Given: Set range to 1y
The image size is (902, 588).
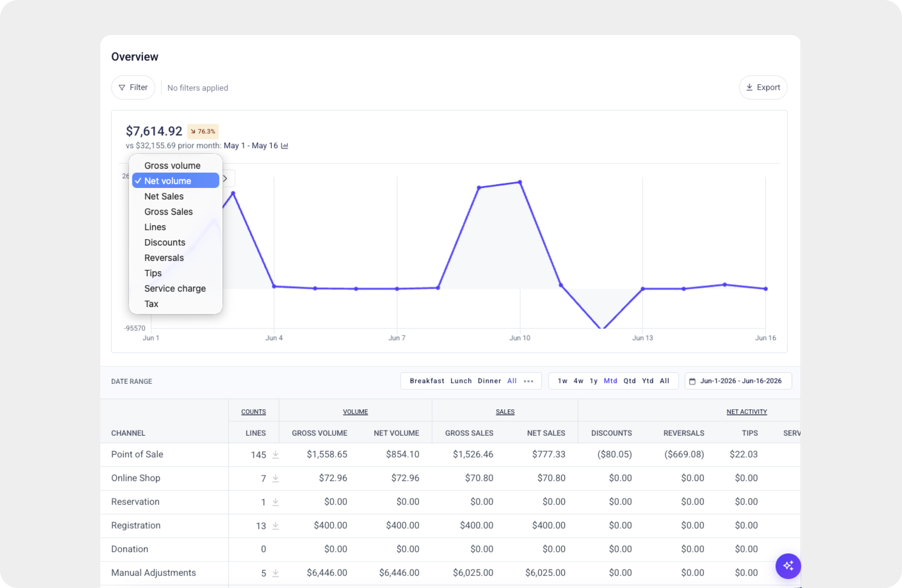Looking at the screenshot, I should click(x=594, y=381).
